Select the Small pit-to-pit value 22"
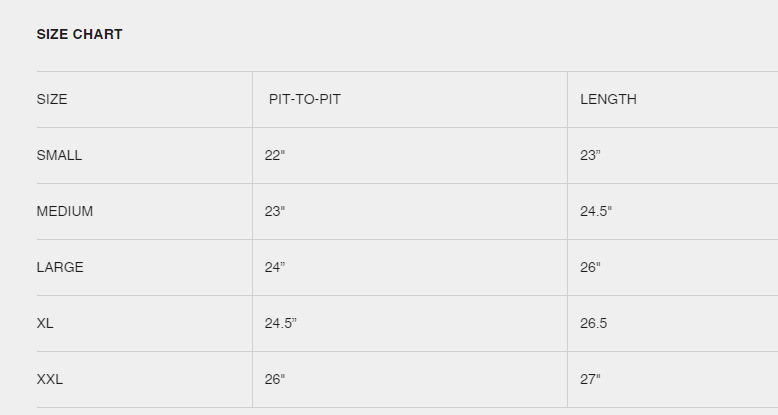778x415 pixels. point(275,155)
